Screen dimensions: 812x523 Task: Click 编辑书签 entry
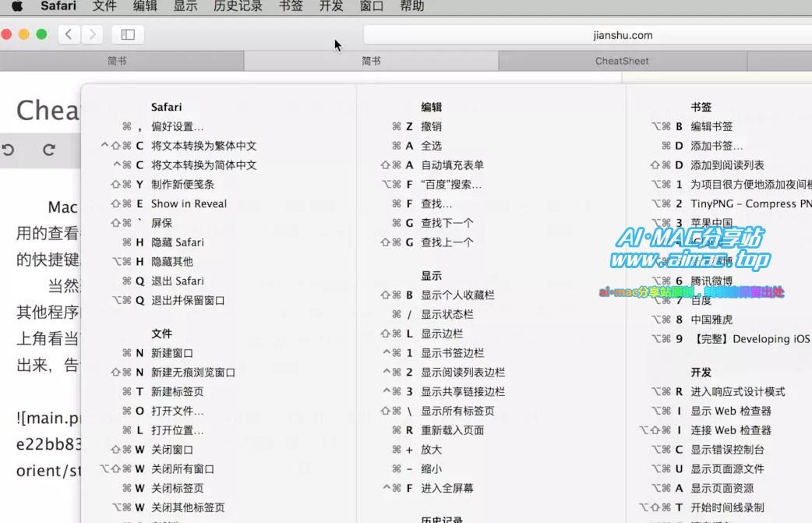click(x=711, y=126)
